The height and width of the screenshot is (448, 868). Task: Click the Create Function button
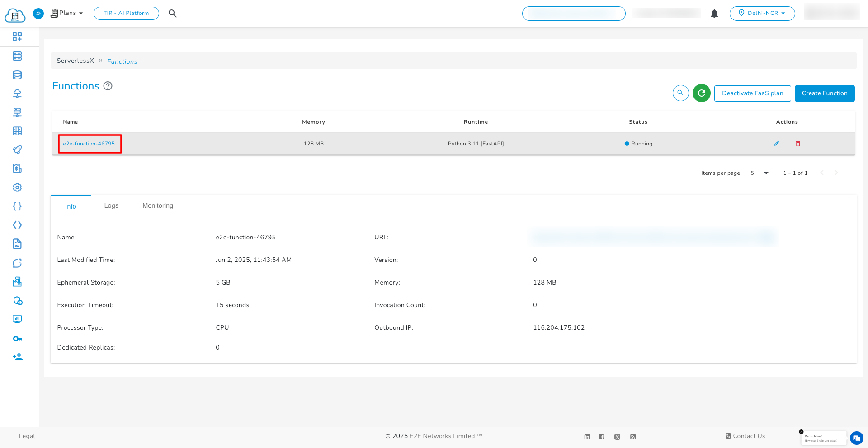824,93
